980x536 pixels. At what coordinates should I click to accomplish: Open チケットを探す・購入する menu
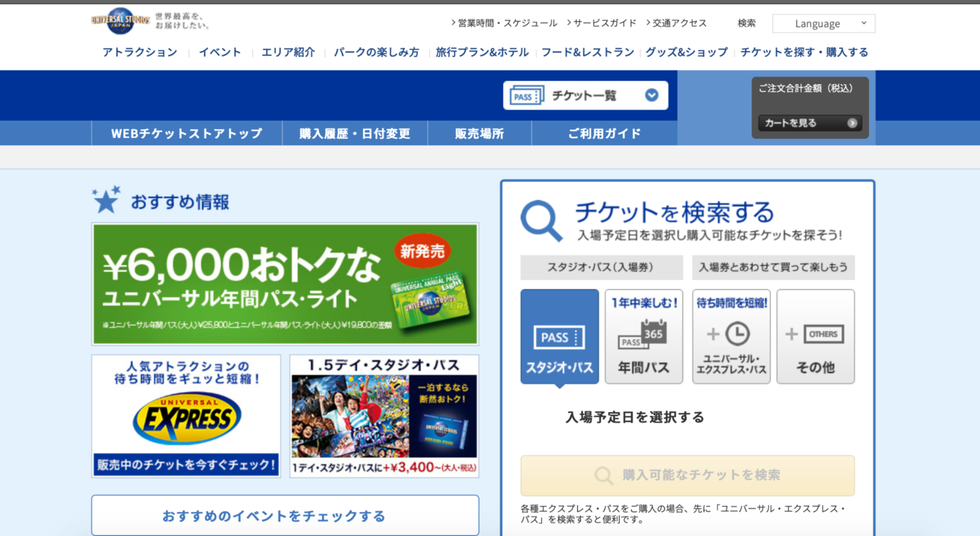click(804, 52)
